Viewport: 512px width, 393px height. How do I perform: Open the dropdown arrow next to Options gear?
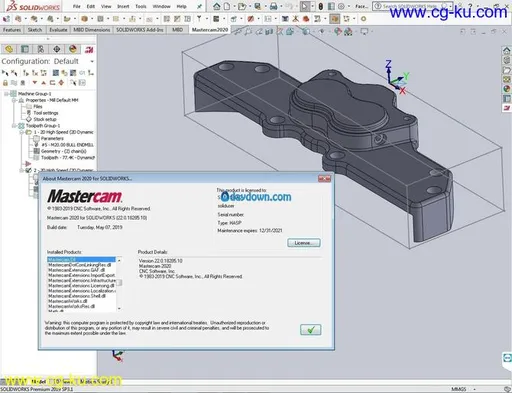(x=349, y=6)
